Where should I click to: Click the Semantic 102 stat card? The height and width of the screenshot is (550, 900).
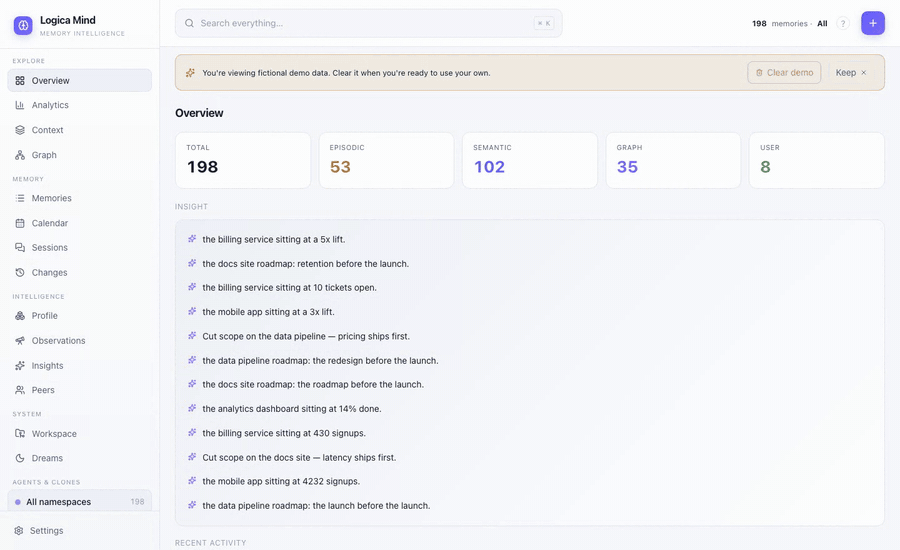point(530,160)
